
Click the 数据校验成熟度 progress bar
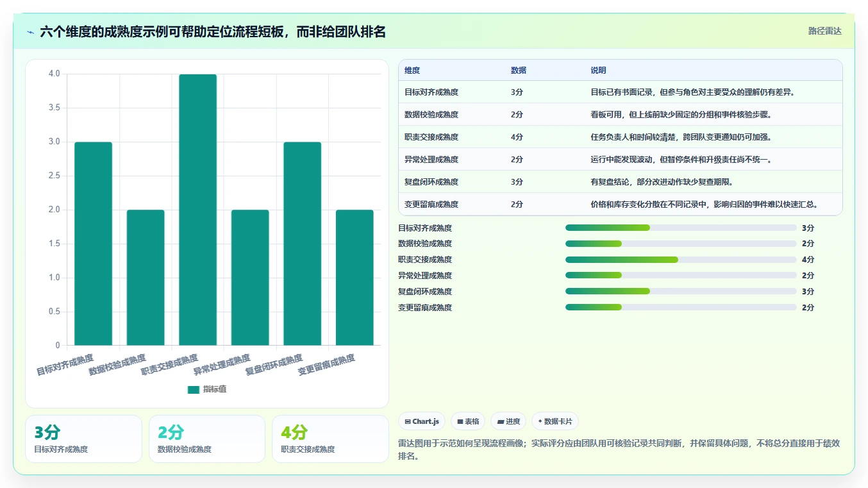[x=681, y=244]
